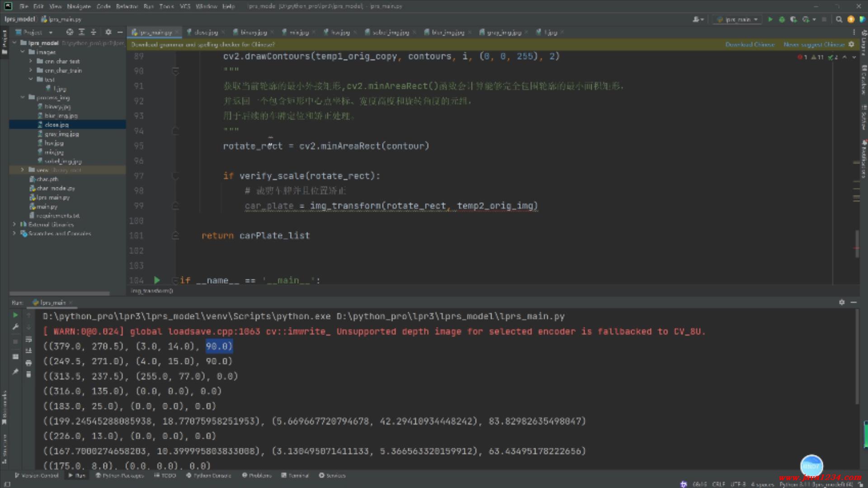The image size is (868, 488).
Task: Run lprs_main with the toolbar run button
Action: point(770,19)
